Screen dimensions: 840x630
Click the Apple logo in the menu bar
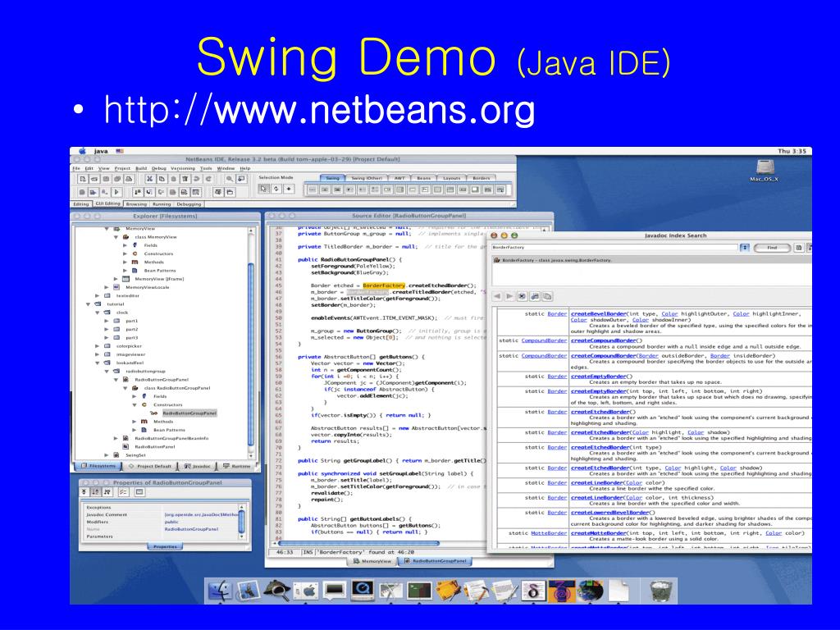(83, 151)
